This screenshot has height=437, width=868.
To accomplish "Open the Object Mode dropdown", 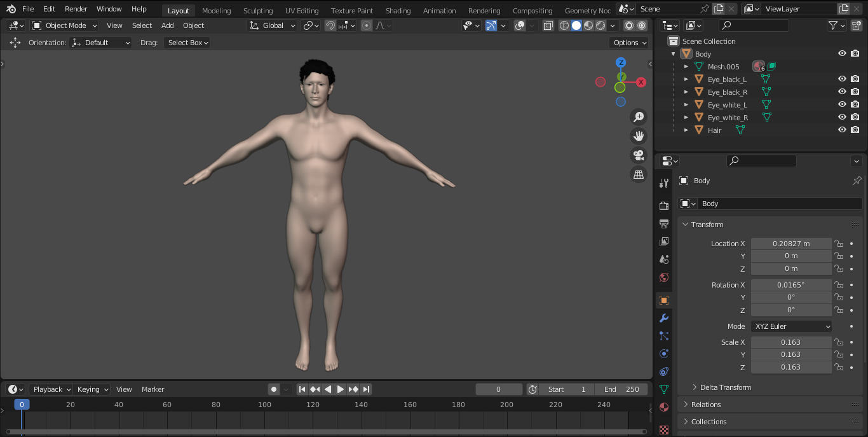I will [64, 25].
